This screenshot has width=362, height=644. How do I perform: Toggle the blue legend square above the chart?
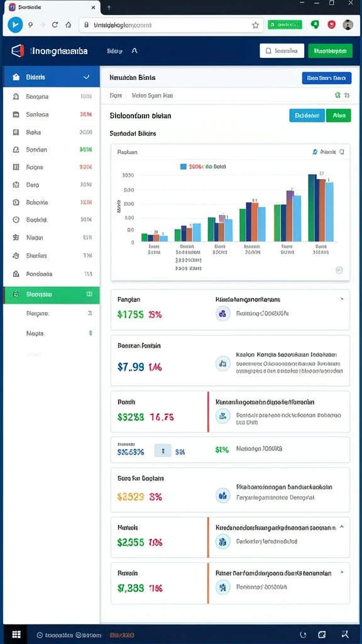point(184,167)
